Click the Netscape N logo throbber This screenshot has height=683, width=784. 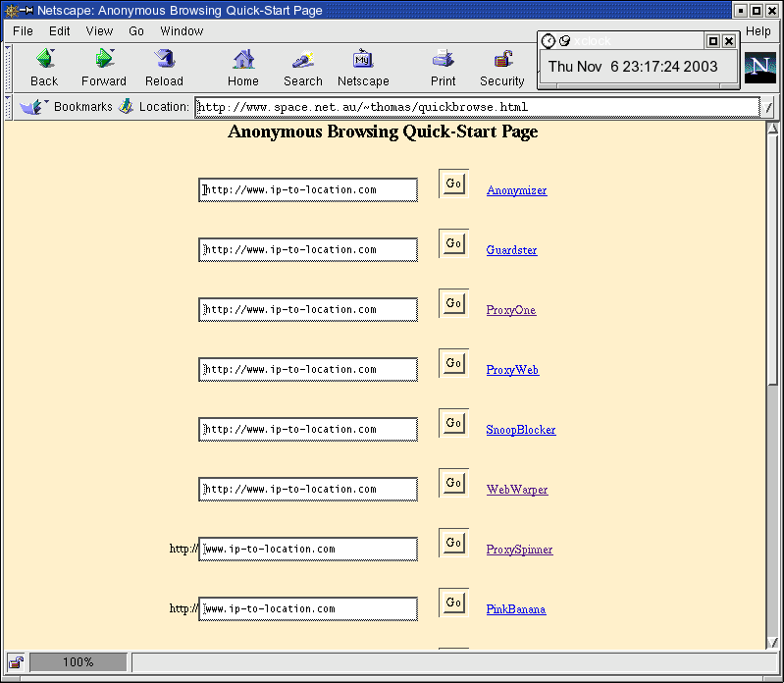(760, 68)
